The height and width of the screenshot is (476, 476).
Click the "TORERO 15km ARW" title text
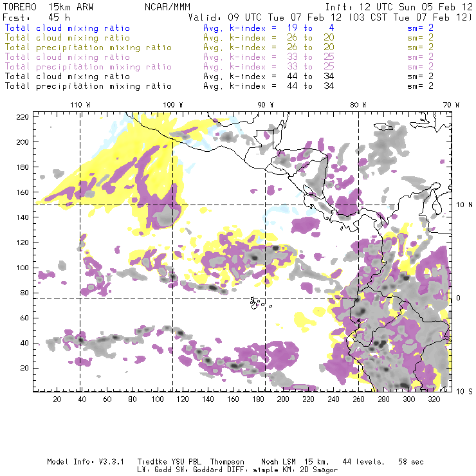[48, 7]
